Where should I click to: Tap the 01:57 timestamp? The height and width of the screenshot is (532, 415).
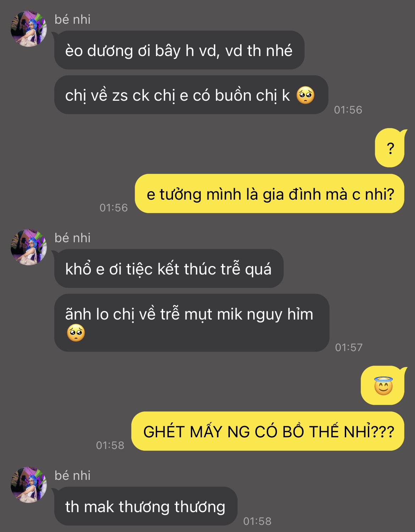click(x=349, y=347)
